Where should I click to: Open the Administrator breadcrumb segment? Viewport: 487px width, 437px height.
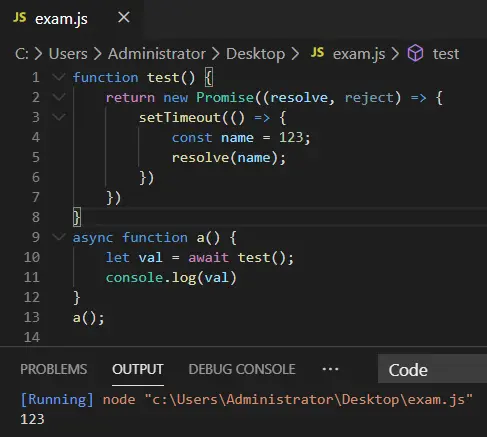point(157,54)
